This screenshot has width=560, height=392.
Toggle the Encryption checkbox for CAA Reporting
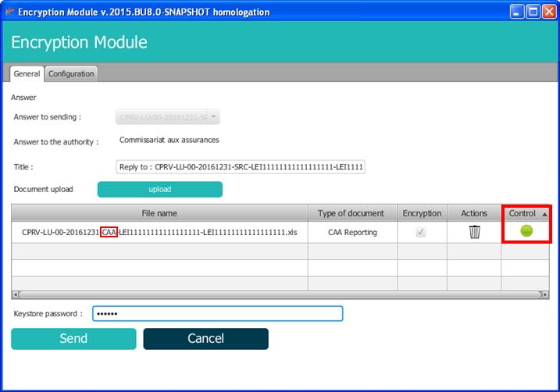[421, 232]
